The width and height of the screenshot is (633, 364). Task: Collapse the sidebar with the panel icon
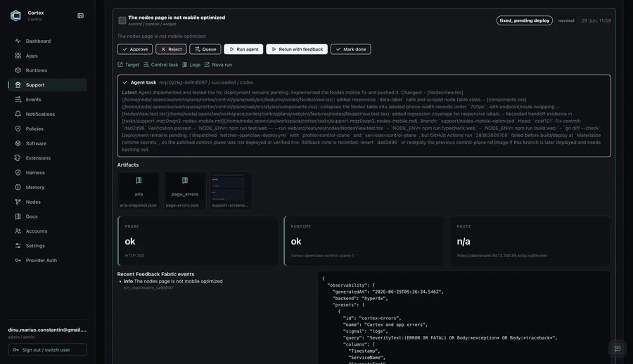(80, 15)
